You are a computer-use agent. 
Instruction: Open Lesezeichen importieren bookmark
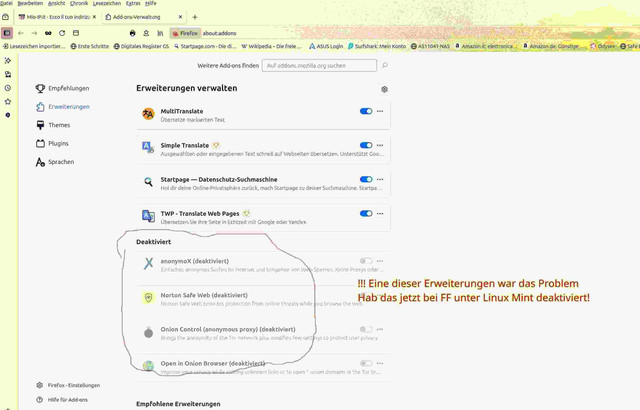[34, 47]
